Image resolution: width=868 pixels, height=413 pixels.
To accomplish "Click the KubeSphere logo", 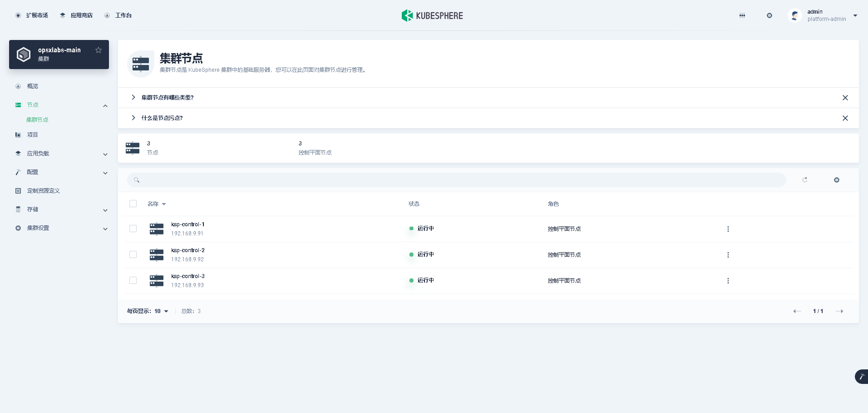I will [x=432, y=15].
